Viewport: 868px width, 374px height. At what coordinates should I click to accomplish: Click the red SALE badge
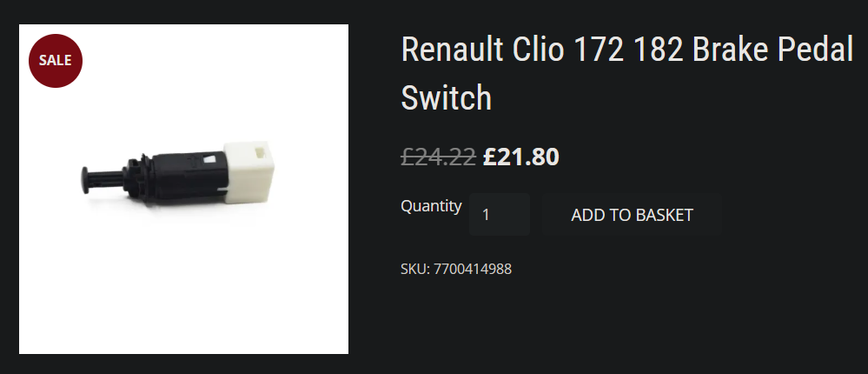(55, 61)
